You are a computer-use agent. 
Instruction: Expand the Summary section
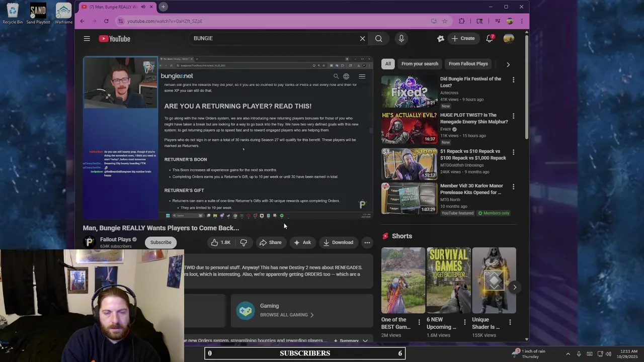pos(351,341)
